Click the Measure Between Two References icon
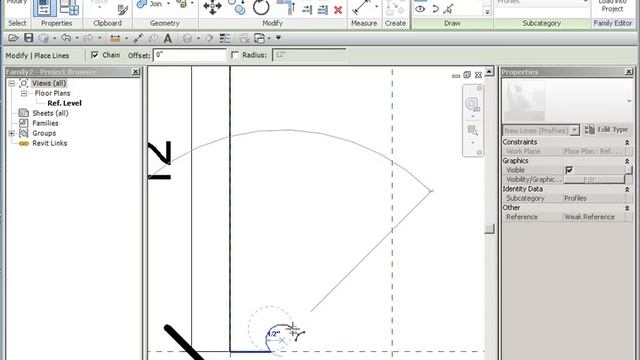Image resolution: width=640 pixels, height=360 pixels. click(138, 38)
